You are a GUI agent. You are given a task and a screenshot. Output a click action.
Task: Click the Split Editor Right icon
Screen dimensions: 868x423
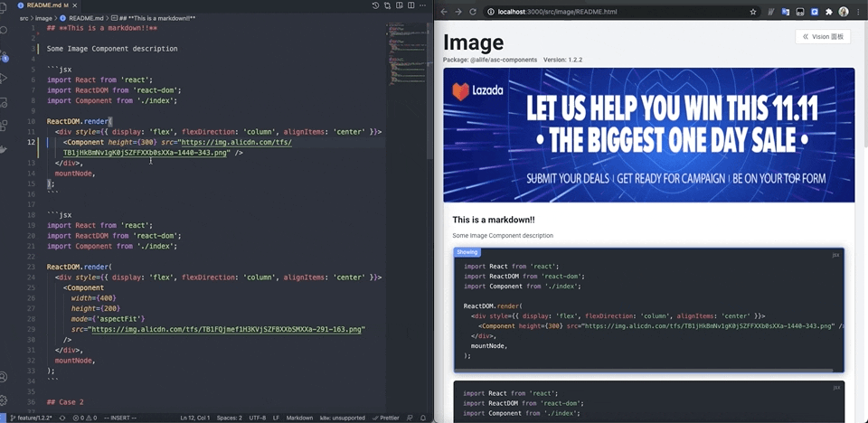410,5
